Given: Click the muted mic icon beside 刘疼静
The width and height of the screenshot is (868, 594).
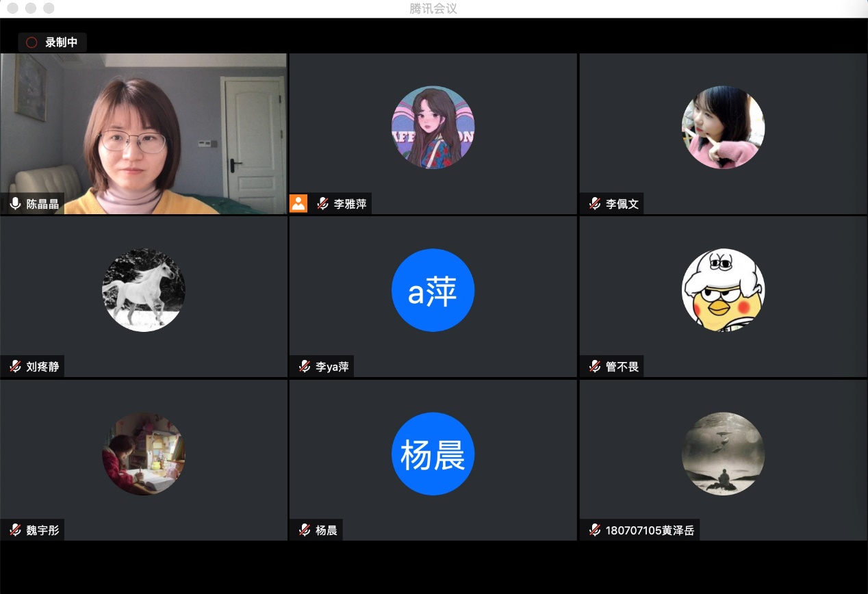Looking at the screenshot, I should point(16,366).
